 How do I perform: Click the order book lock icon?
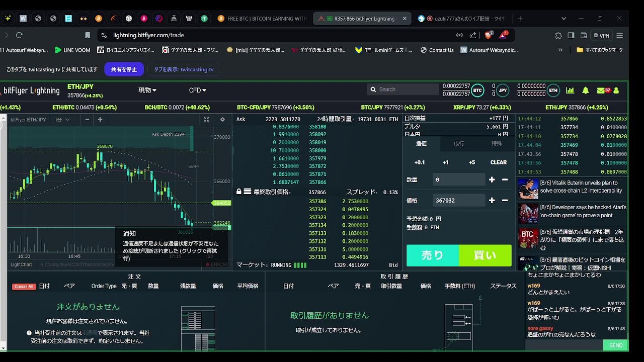[239, 192]
